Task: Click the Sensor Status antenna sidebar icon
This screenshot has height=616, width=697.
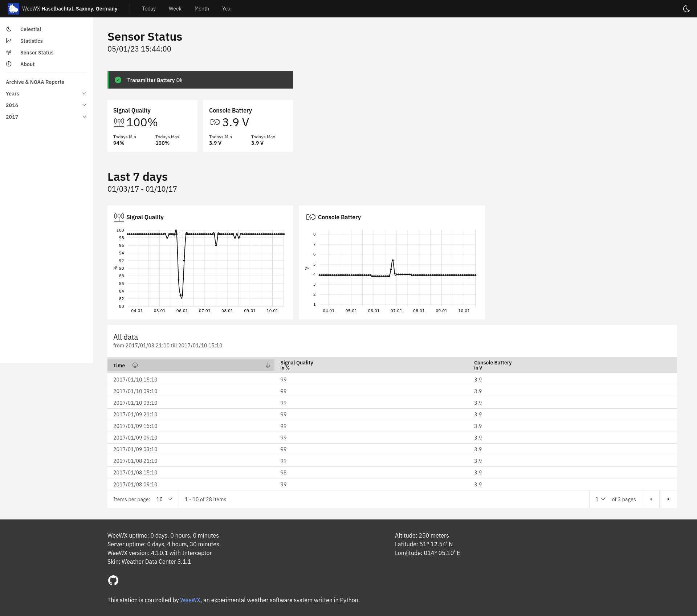Action: coord(9,53)
